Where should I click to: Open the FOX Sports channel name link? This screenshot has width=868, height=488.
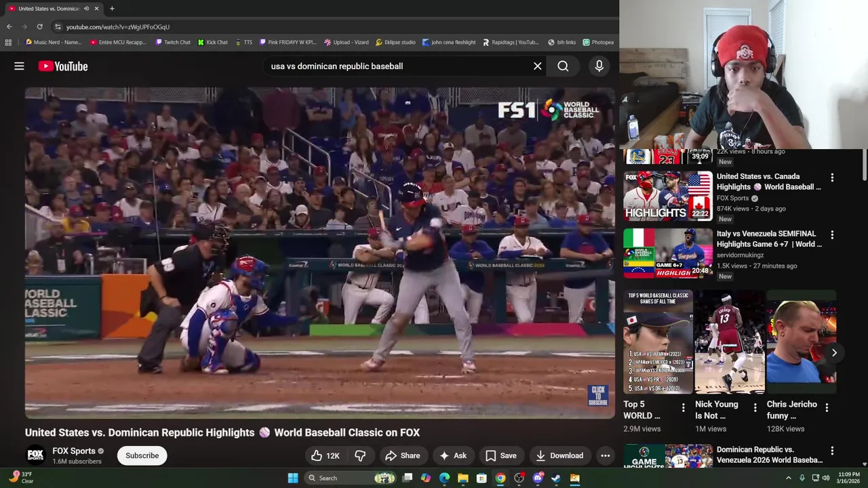[x=74, y=451]
